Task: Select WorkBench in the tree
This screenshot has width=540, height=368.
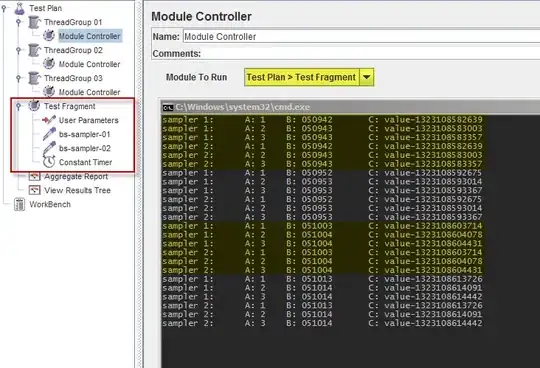Action: pyautogui.click(x=50, y=204)
